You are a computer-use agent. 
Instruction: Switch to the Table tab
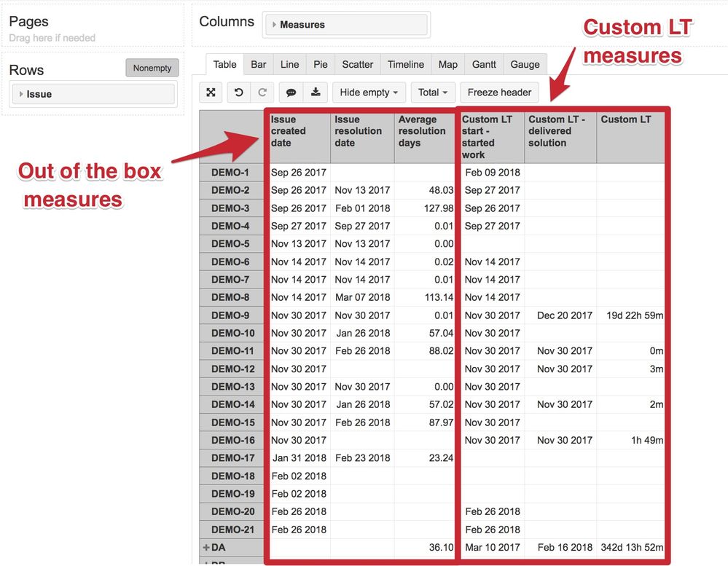coord(224,65)
